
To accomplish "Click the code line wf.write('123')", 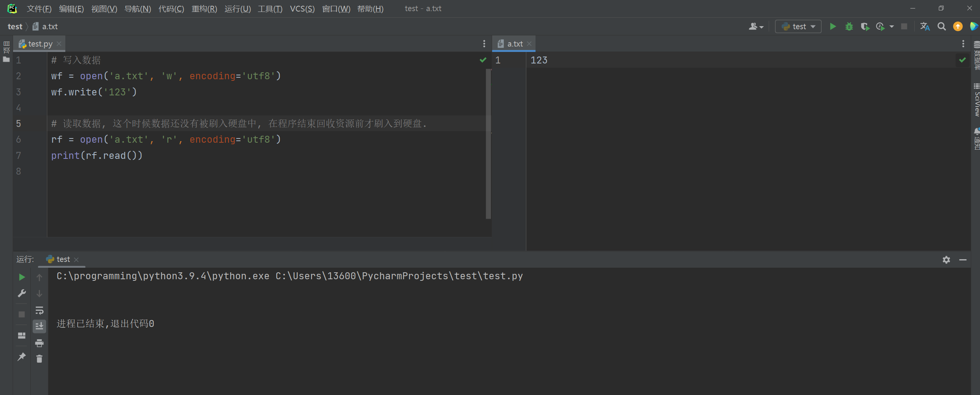I will point(94,92).
